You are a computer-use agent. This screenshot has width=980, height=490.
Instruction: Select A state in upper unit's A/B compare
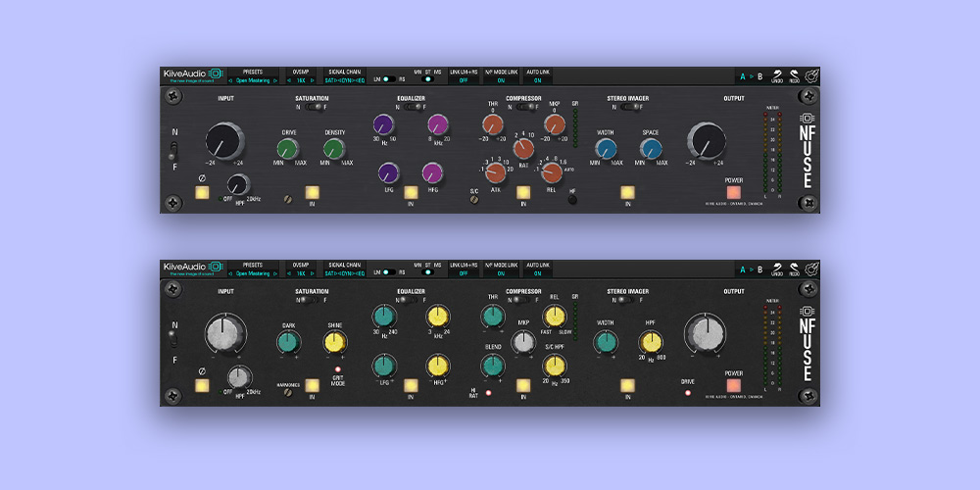pos(743,76)
